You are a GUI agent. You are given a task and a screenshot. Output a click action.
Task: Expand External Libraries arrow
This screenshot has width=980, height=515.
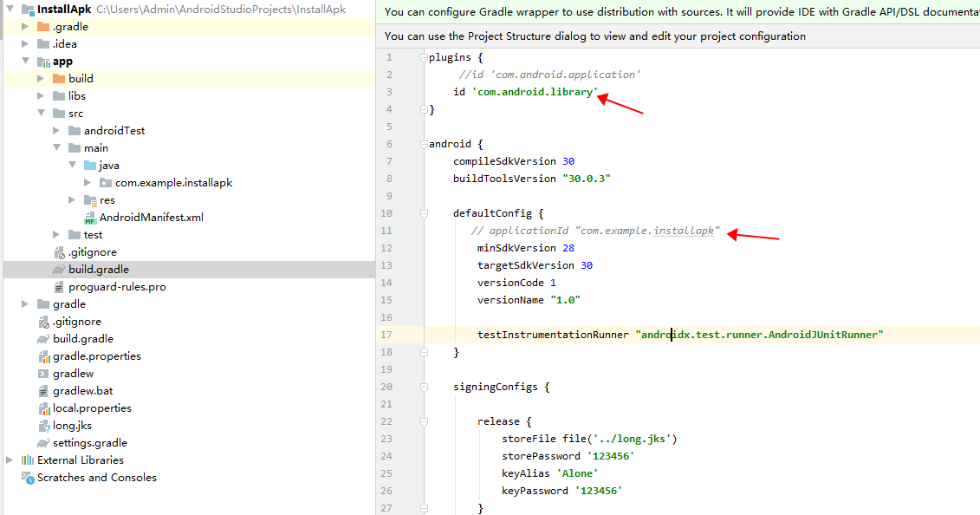pyautogui.click(x=10, y=460)
